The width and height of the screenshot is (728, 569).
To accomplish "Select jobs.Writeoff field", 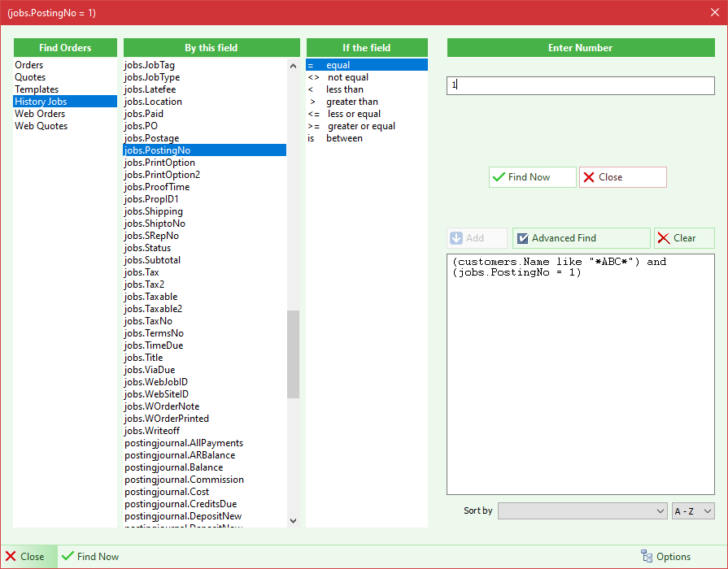I will [205, 430].
